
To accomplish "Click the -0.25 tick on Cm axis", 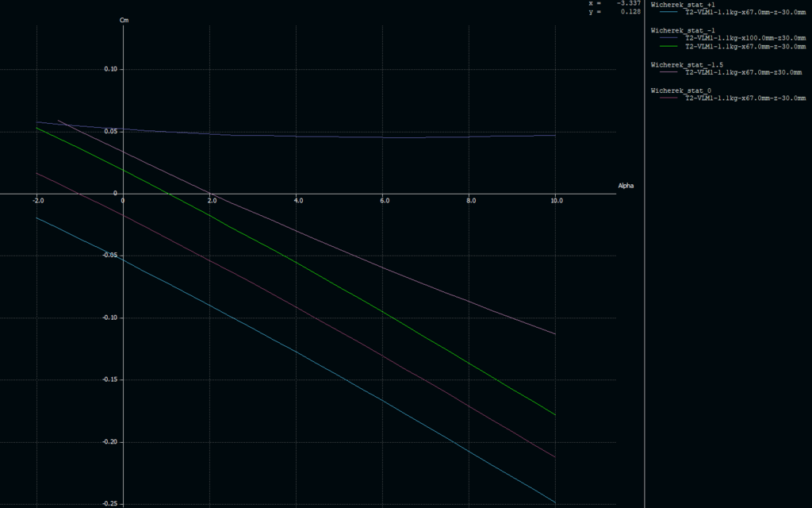I will [x=110, y=503].
